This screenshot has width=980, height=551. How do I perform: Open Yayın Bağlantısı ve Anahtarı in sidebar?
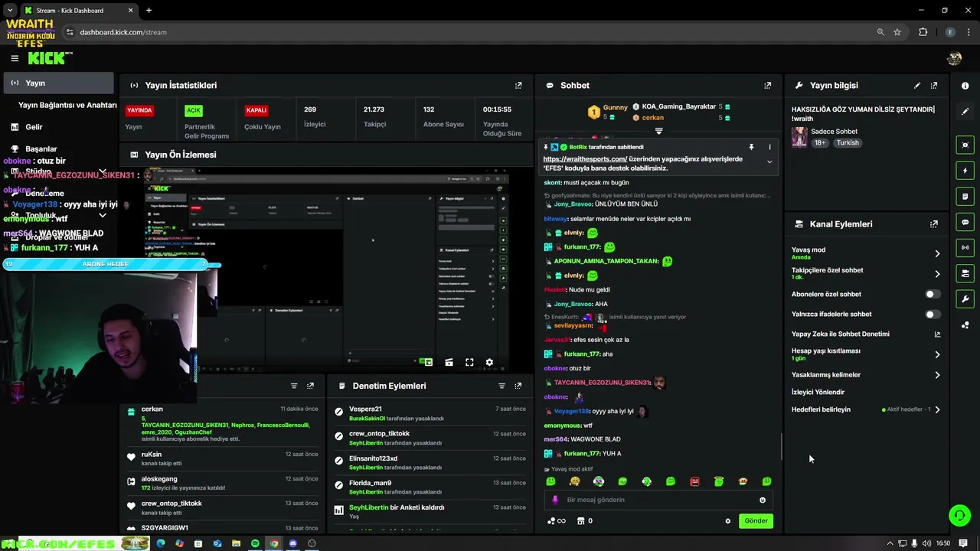click(67, 105)
